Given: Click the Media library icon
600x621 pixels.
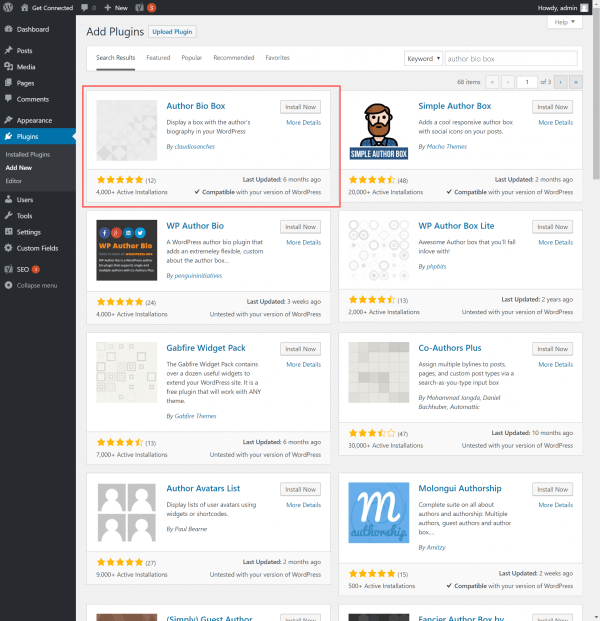Looking at the screenshot, I should [8, 67].
